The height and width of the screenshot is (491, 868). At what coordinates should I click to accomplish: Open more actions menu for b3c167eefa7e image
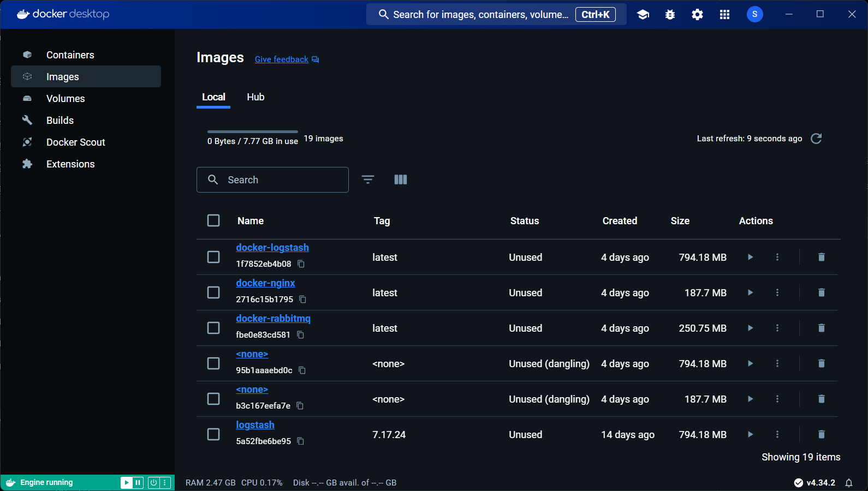coord(777,399)
